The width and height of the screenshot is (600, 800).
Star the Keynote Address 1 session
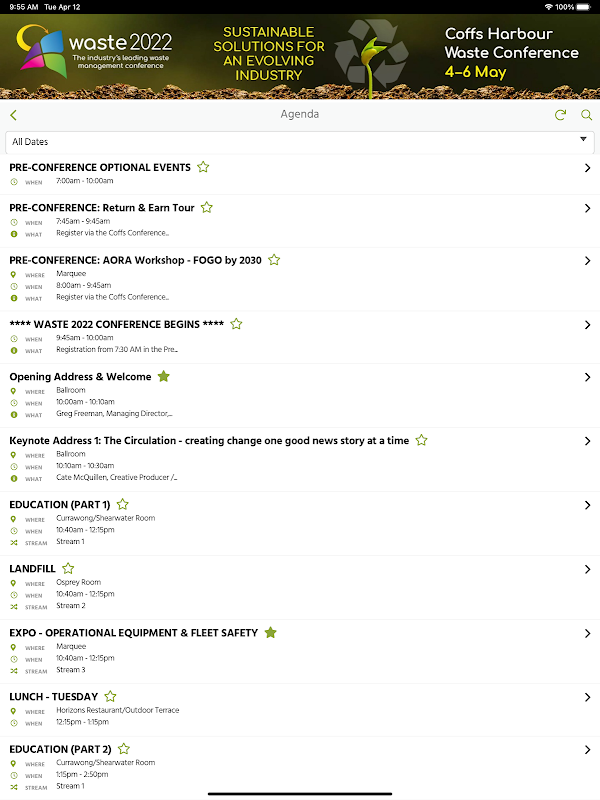(x=421, y=440)
